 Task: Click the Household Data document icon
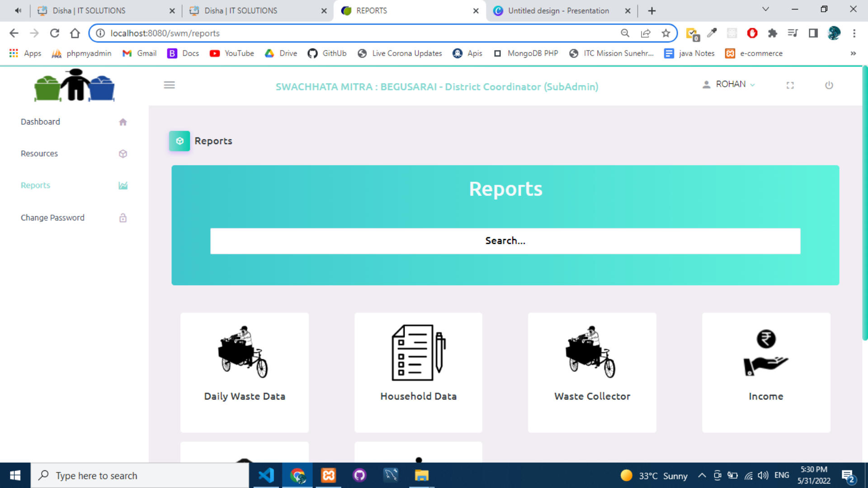(418, 353)
